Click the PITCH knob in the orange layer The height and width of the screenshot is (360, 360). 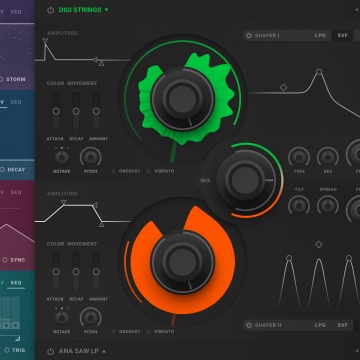[x=91, y=318]
